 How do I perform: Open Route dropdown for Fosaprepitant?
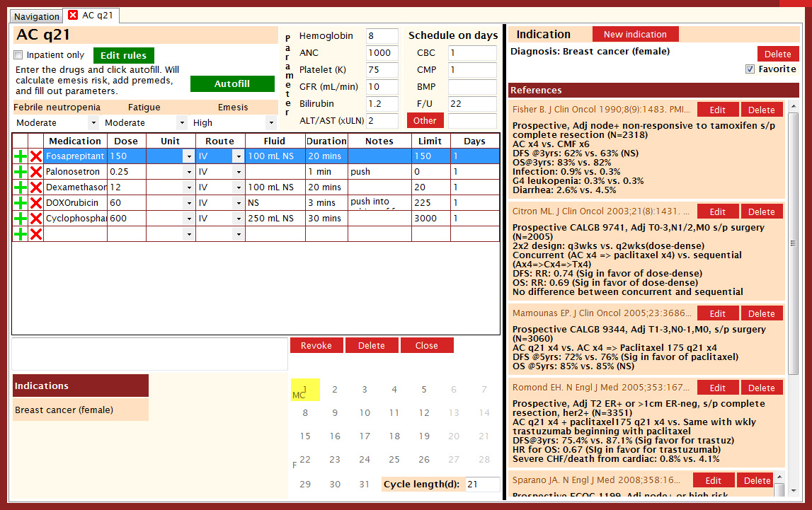(238, 156)
